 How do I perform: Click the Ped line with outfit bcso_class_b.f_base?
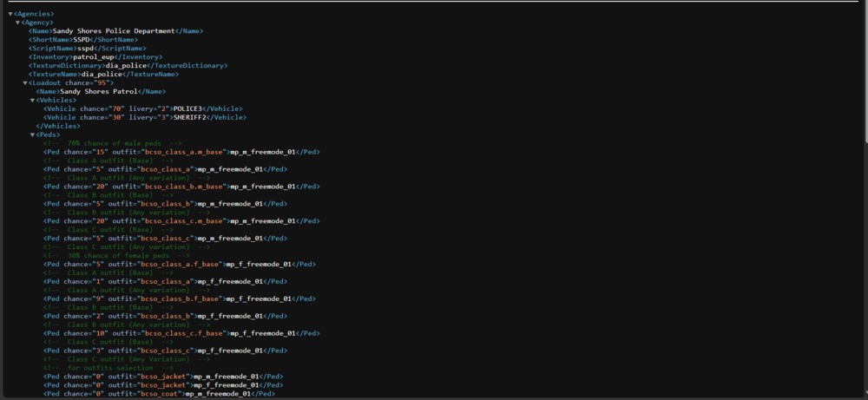pyautogui.click(x=180, y=298)
